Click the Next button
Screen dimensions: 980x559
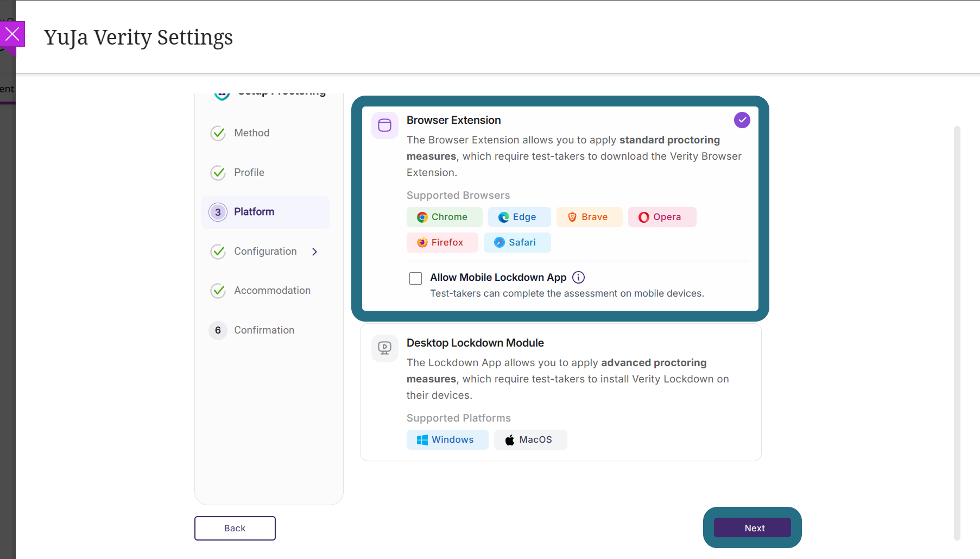(753, 528)
